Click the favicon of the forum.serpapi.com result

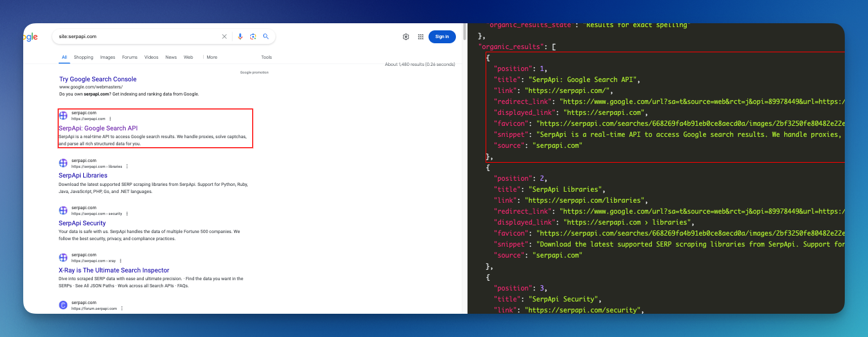coord(63,305)
